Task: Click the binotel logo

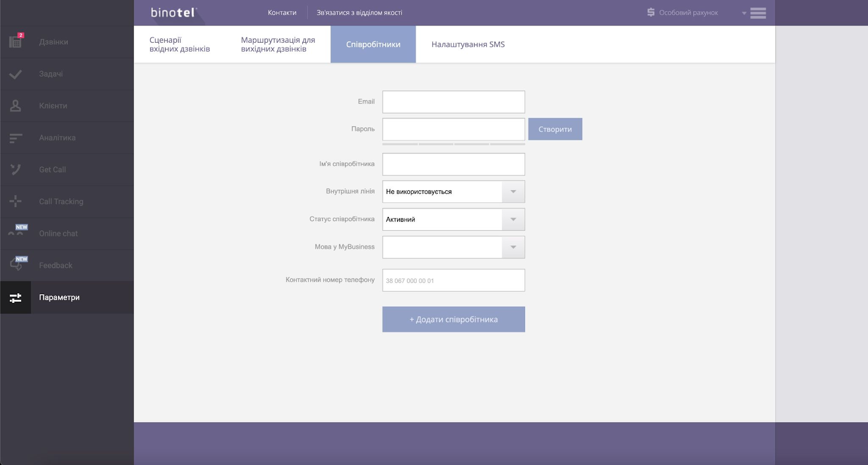Action: tap(174, 12)
